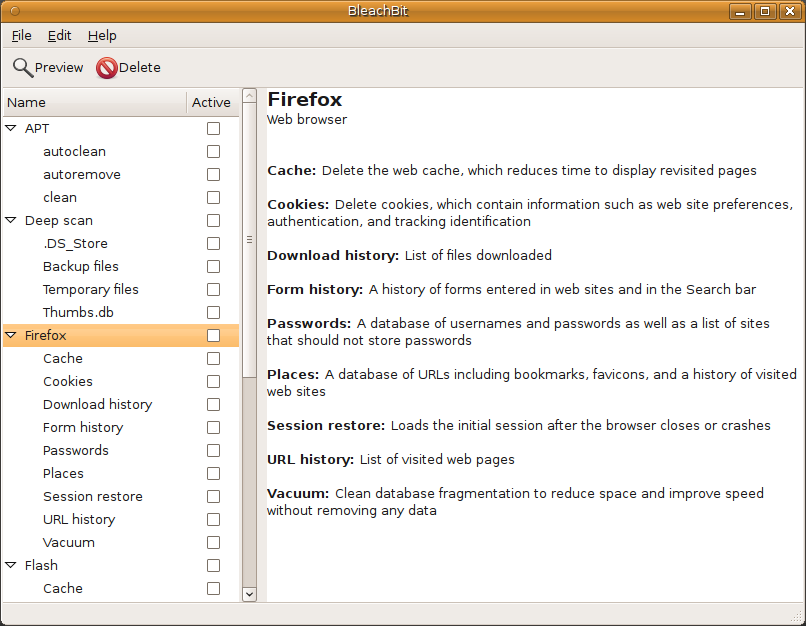The height and width of the screenshot is (626, 806).
Task: Click the scrollbar up arrow
Action: (249, 96)
